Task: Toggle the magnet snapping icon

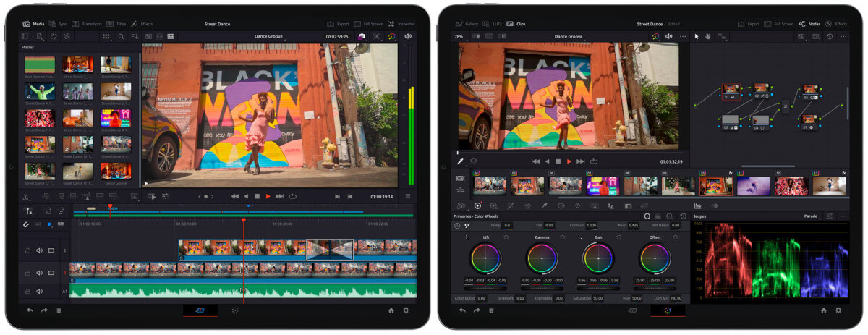Action: pyautogui.click(x=27, y=224)
